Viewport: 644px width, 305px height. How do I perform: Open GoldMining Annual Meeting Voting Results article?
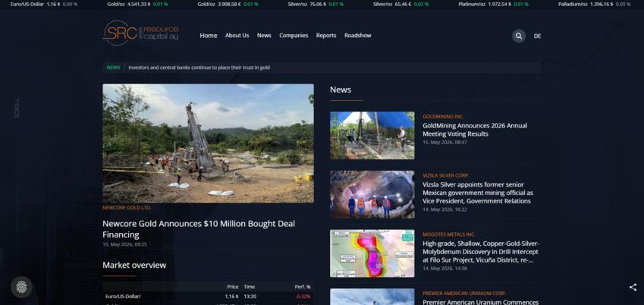pos(475,130)
